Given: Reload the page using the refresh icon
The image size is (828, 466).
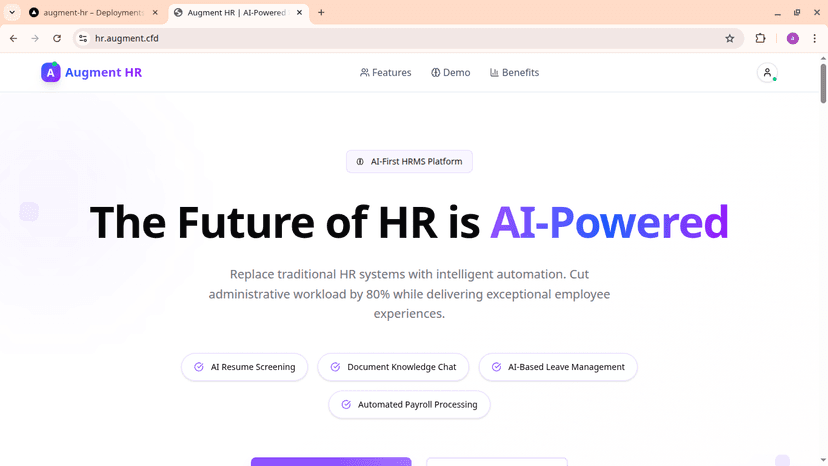Looking at the screenshot, I should click(57, 38).
